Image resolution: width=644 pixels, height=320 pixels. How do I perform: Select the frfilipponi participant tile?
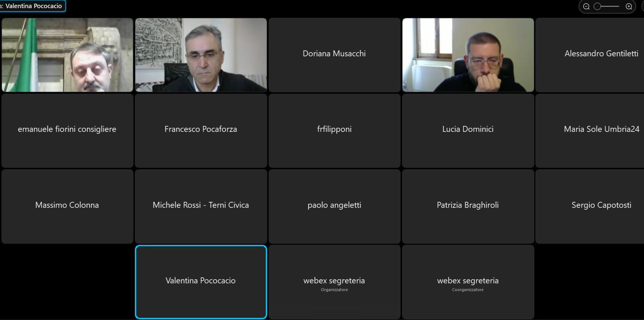tap(334, 130)
